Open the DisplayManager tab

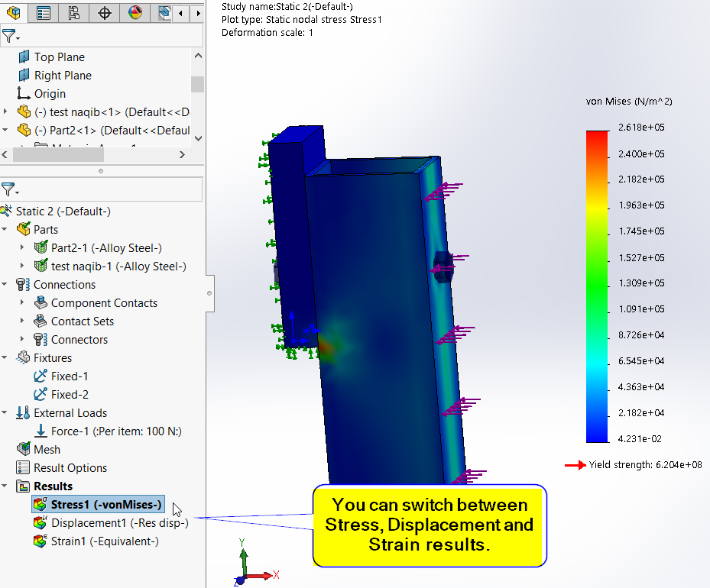(135, 12)
